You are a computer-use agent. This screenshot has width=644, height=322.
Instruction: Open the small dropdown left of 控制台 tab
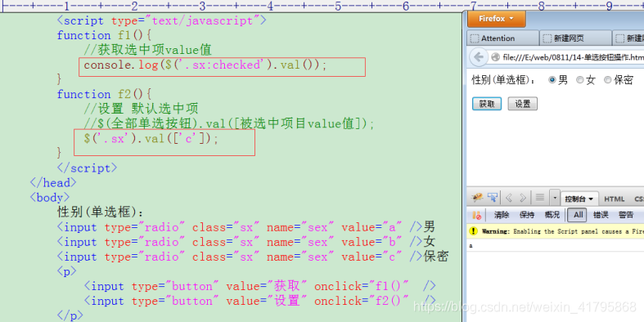click(555, 198)
